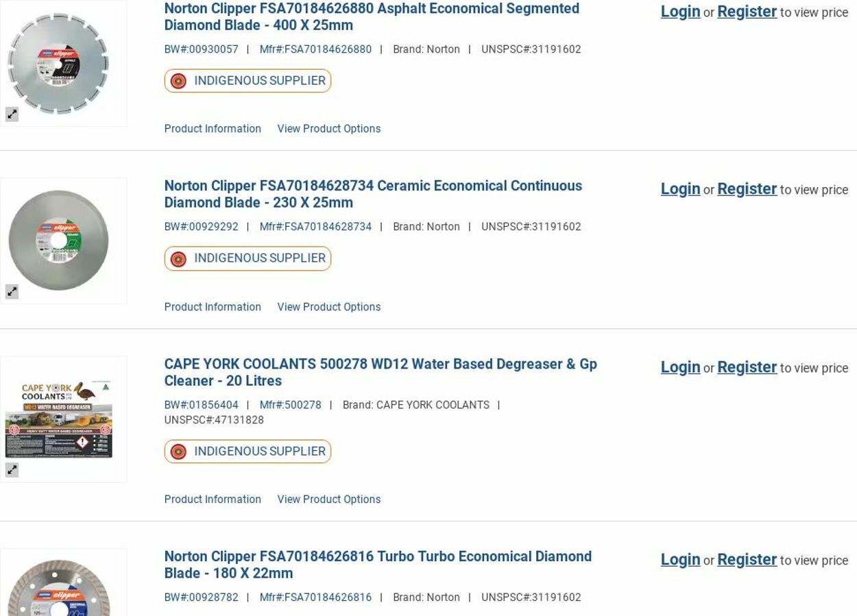Open Norton Clipper Turbo Economical blade title
Image resolution: width=857 pixels, height=616 pixels.
pos(378,565)
